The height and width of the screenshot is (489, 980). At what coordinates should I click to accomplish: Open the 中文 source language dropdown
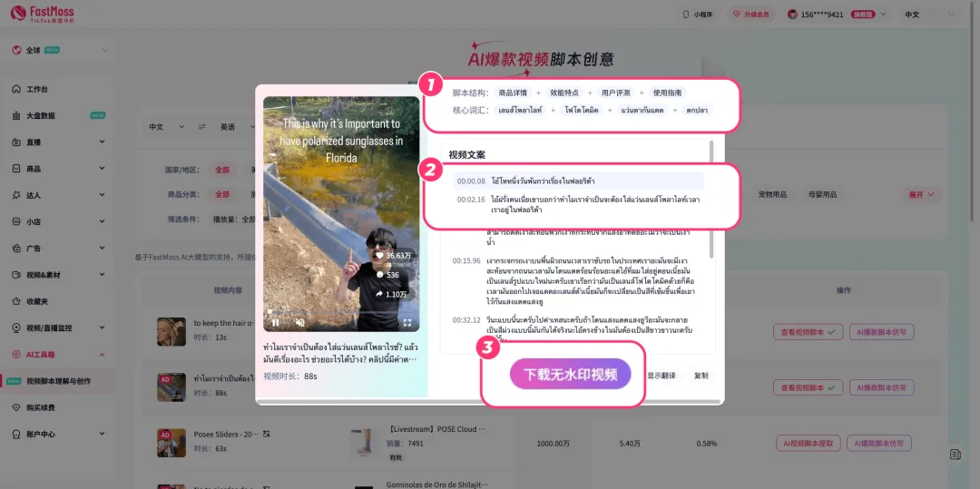point(167,127)
